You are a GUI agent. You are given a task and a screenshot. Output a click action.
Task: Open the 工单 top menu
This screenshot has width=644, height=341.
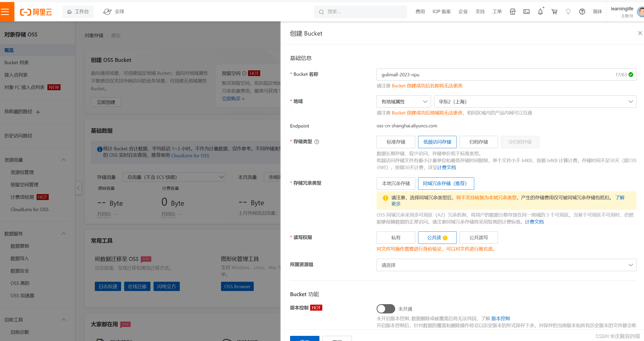click(x=497, y=12)
